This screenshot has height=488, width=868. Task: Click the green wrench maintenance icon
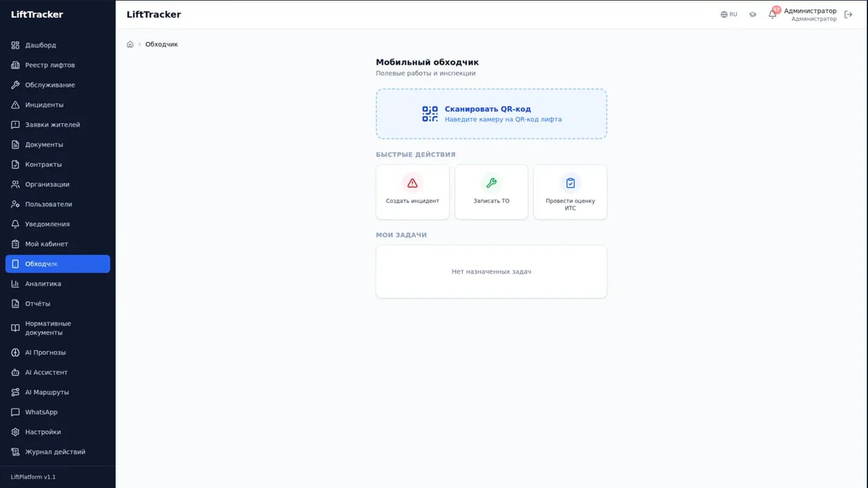point(491,183)
